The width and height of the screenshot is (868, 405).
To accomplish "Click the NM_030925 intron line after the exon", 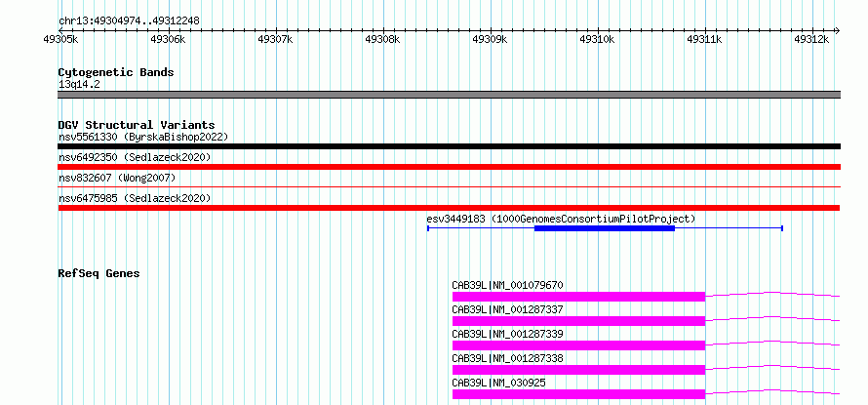I will click(x=772, y=390).
